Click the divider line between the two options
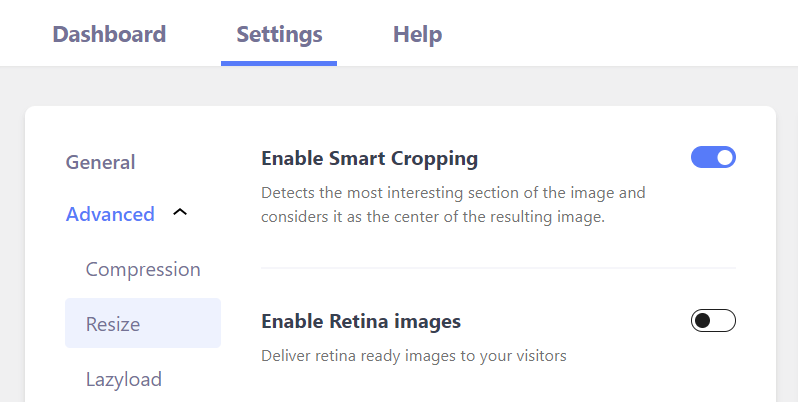798x402 pixels. click(497, 268)
